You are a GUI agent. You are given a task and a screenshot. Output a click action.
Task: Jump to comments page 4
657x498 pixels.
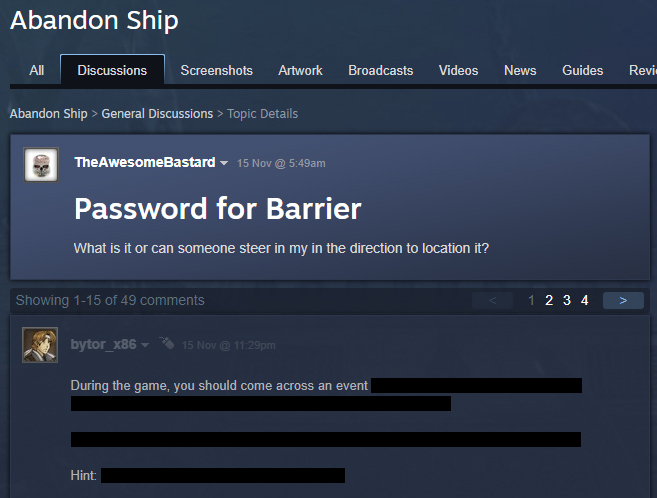[585, 300]
